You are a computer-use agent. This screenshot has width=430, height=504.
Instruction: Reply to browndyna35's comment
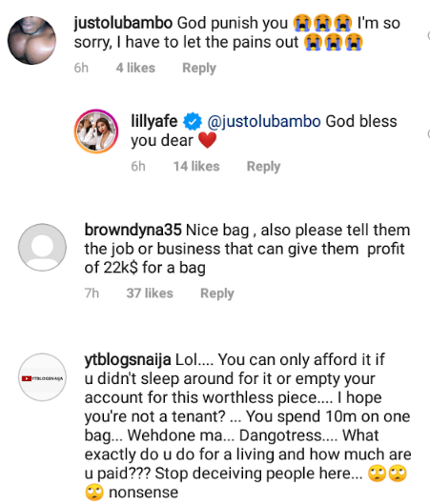pos(217,293)
